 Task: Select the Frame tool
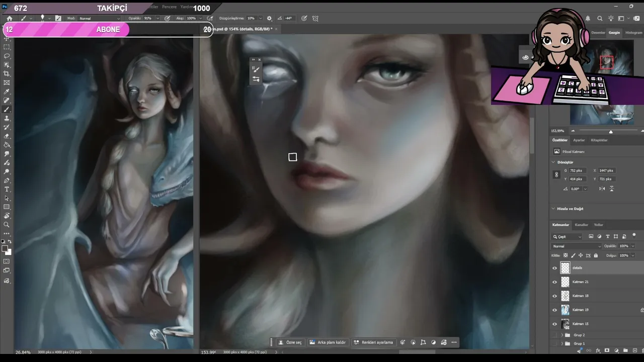[7, 82]
